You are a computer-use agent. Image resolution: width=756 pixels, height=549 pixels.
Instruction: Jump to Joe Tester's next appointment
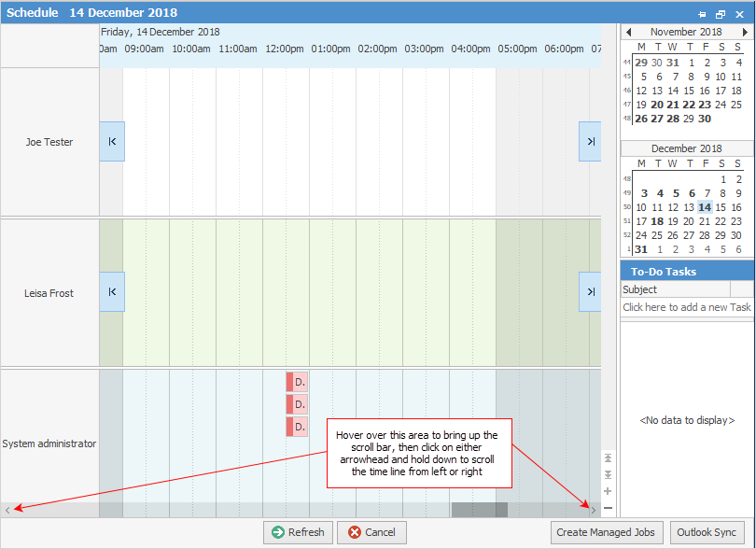tap(589, 141)
